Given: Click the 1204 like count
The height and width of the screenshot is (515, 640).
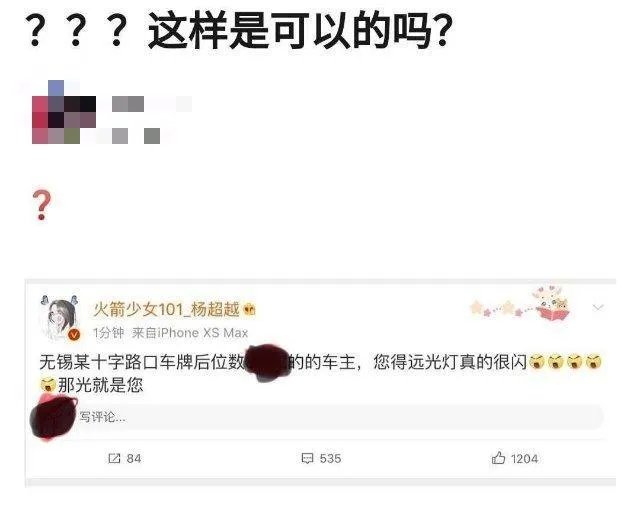Looking at the screenshot, I should [524, 459].
